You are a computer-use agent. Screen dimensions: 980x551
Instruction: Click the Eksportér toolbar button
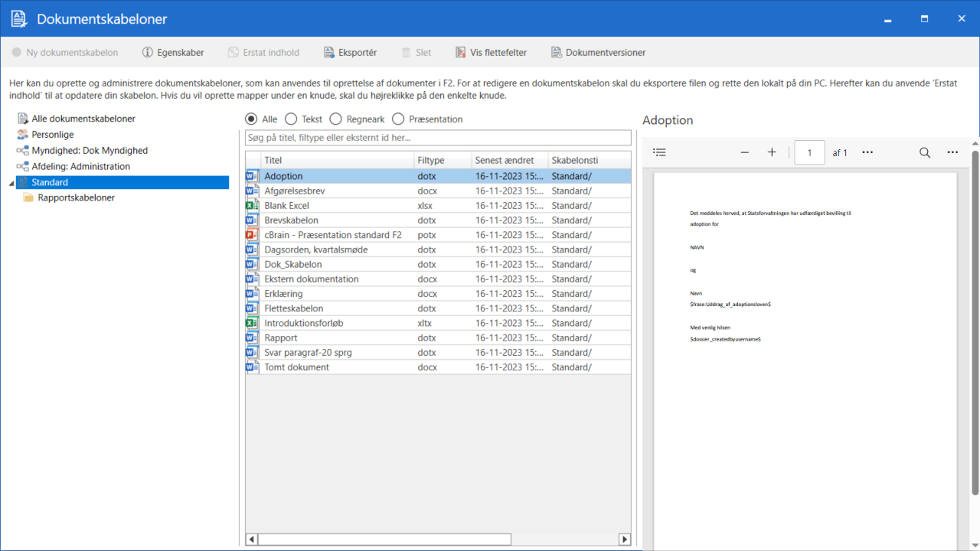[x=350, y=53]
